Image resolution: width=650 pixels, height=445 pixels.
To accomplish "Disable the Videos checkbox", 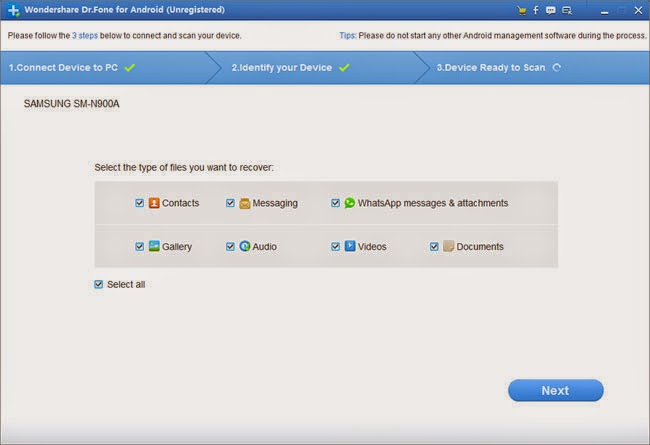I will [335, 246].
